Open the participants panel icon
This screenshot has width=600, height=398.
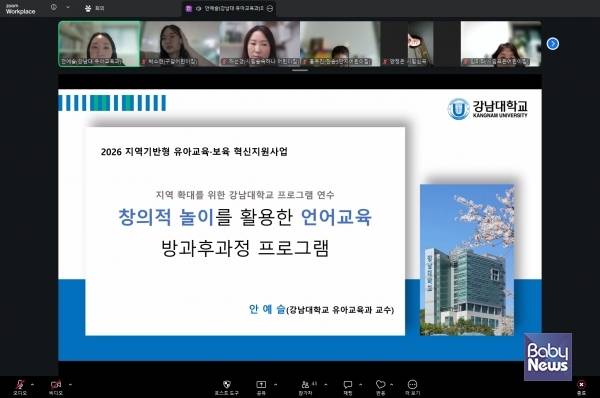305,384
